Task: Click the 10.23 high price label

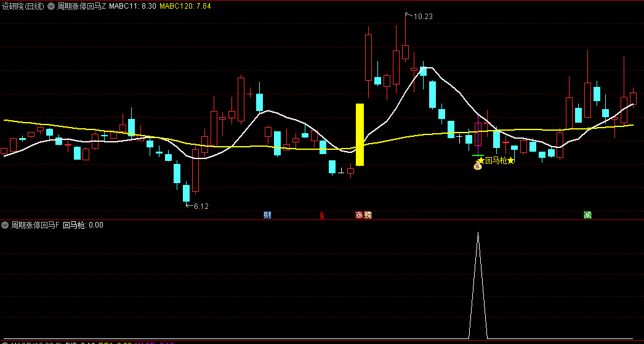Action: click(422, 17)
